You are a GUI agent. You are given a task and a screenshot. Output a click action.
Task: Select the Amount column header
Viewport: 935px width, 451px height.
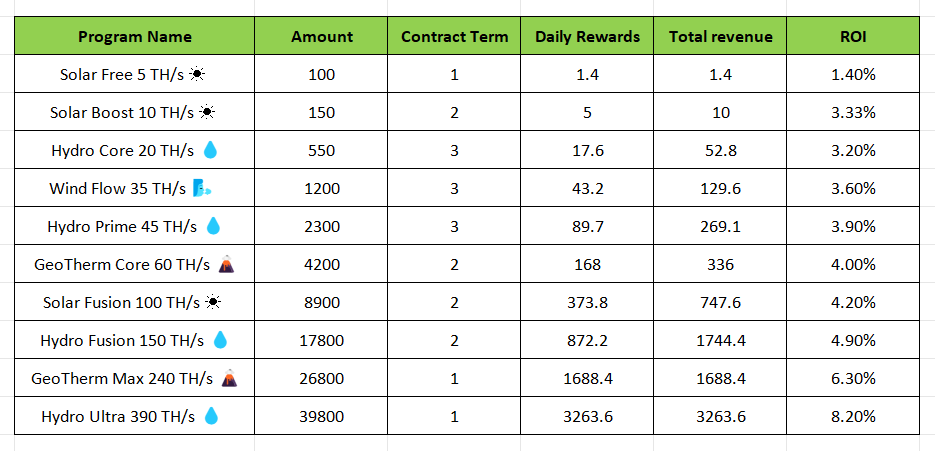pos(322,37)
